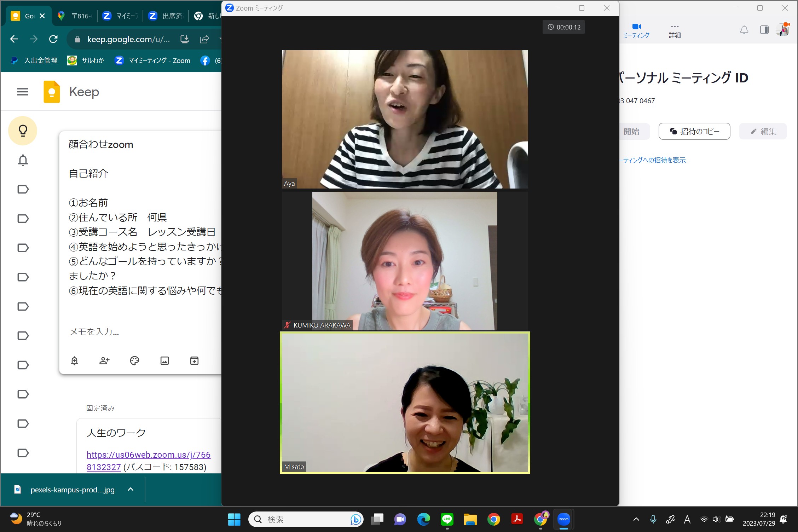Open the 入出金管理 bookmark
Viewport: 798px width, 532px height.
(34, 60)
